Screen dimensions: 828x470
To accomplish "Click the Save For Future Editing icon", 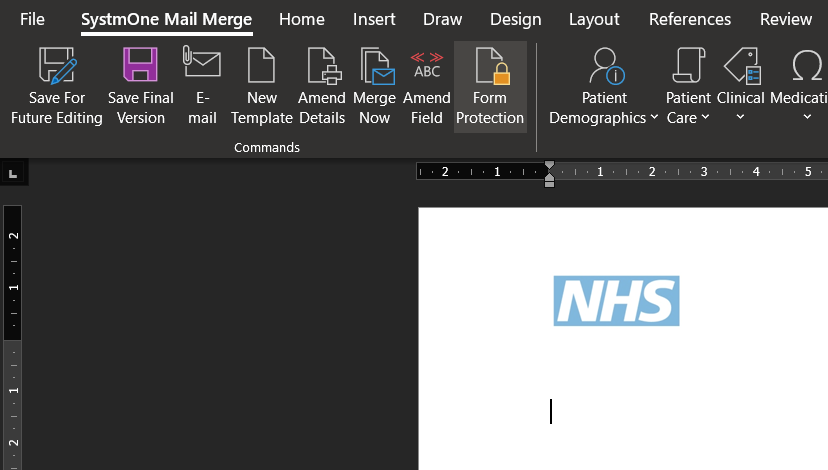I will point(58,65).
